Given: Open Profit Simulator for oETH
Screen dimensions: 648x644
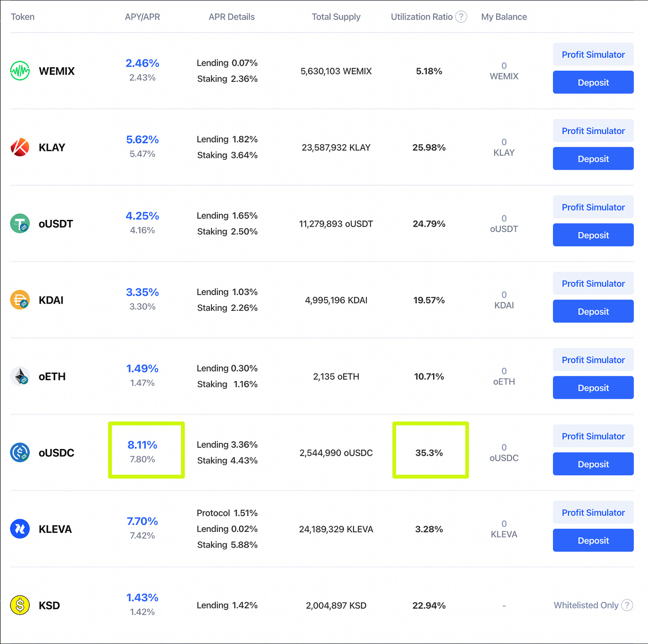Looking at the screenshot, I should pyautogui.click(x=593, y=360).
